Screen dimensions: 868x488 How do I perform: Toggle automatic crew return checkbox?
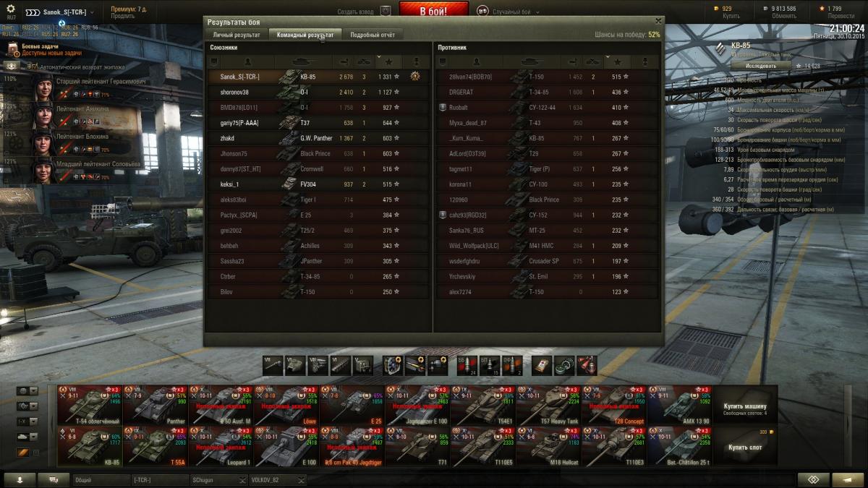[33, 66]
